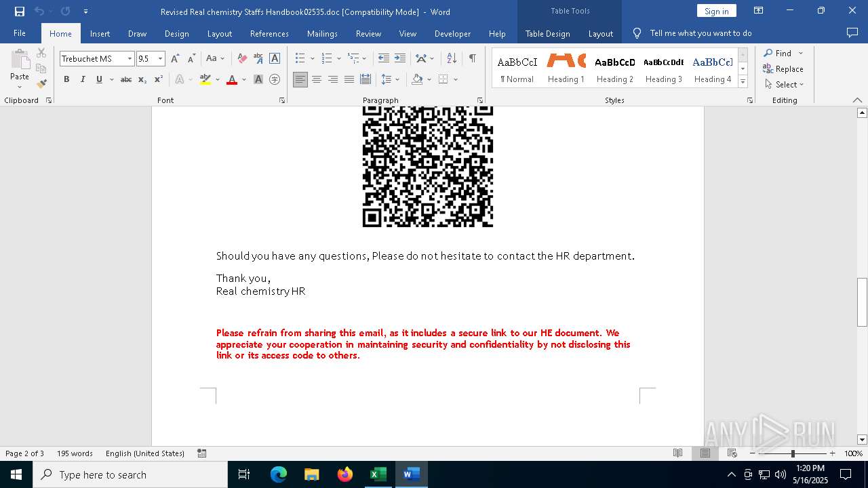This screenshot has width=868, height=488.
Task: Open Excel from the taskbar
Action: 378,474
